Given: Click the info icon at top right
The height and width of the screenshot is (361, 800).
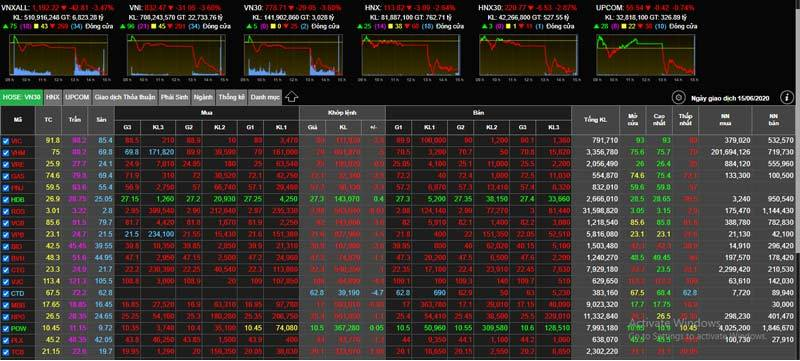Looking at the screenshot, I should (787, 97).
